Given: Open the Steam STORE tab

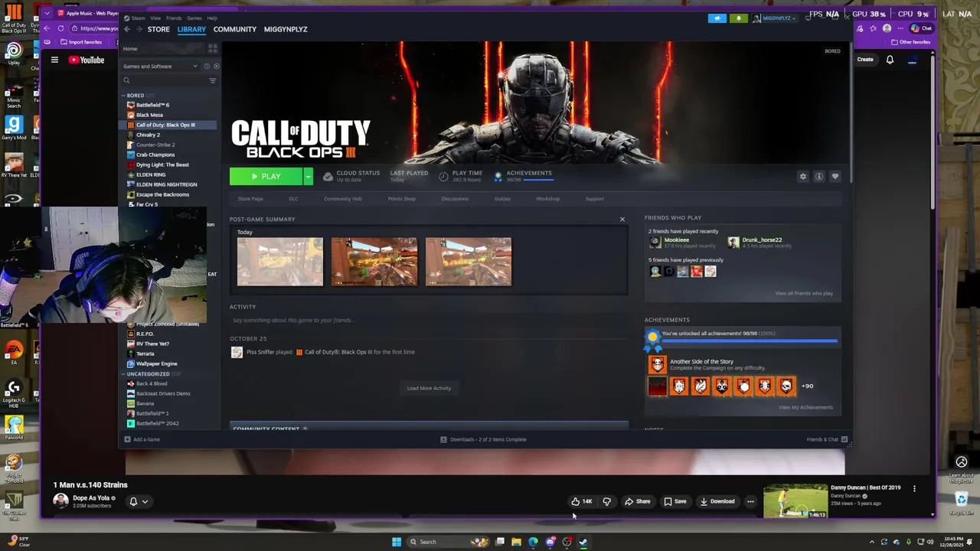Looking at the screenshot, I should (158, 29).
